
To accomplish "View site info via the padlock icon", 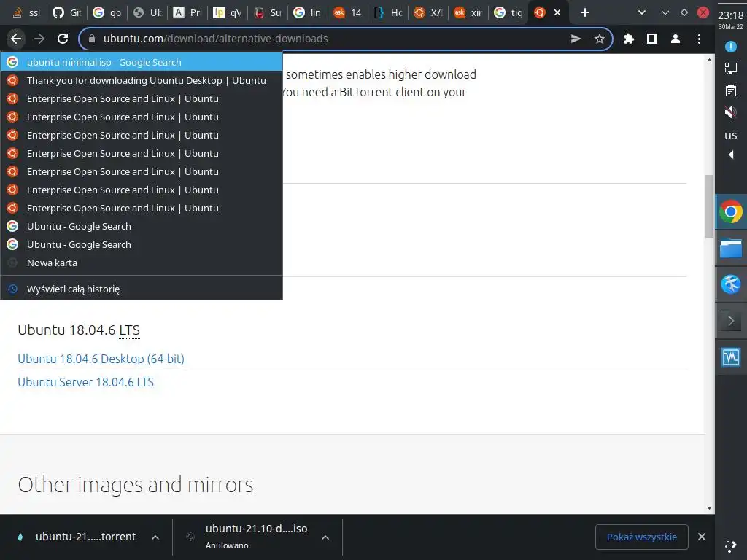I will point(92,39).
